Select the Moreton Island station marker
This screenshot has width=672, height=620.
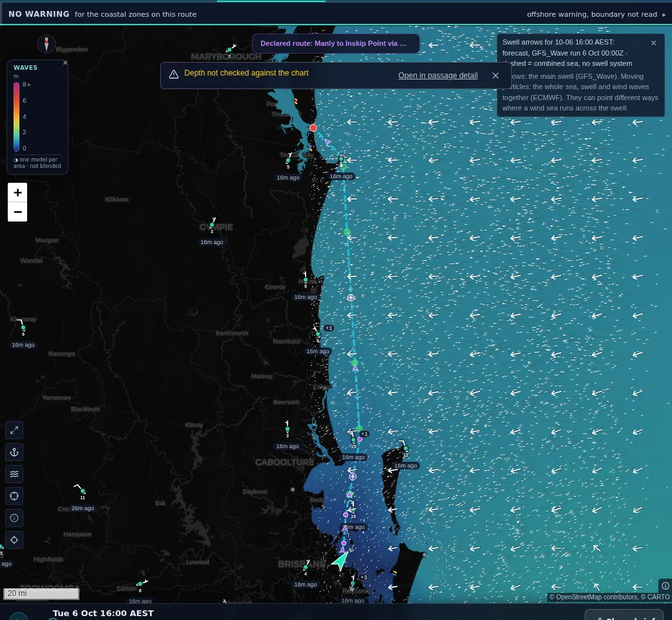[405, 448]
